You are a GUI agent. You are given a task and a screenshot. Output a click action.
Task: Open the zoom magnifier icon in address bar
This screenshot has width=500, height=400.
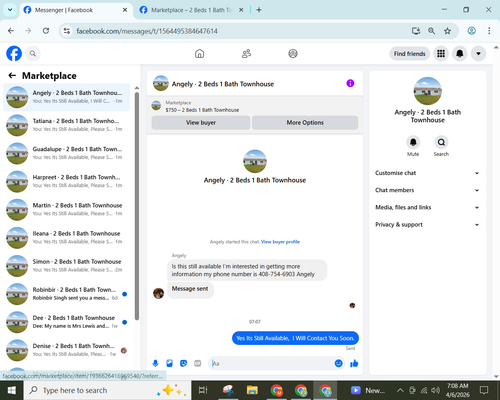coord(431,31)
